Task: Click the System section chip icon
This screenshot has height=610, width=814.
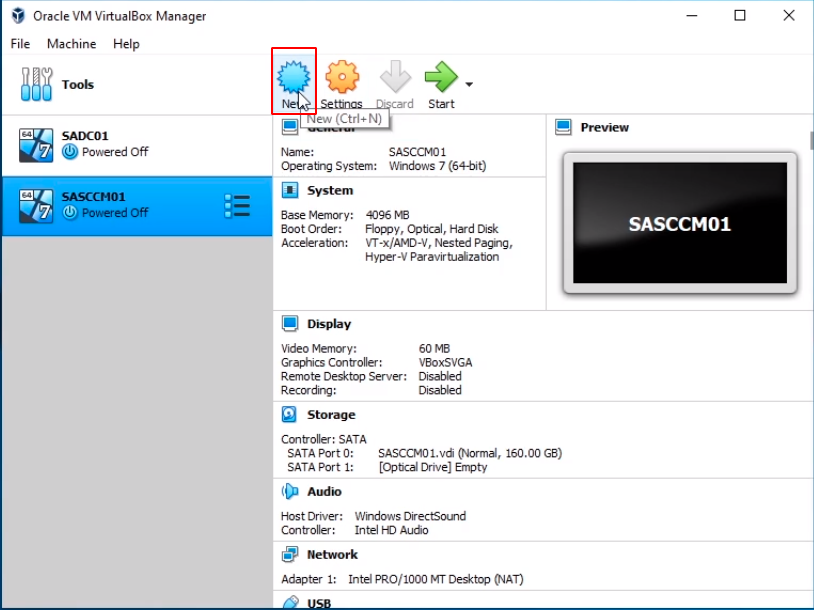Action: coord(290,191)
